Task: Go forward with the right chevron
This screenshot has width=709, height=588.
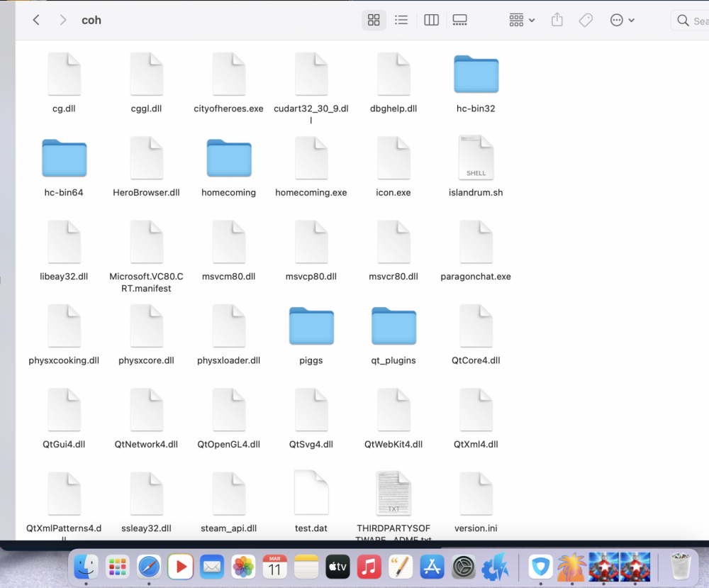Action: (63, 21)
